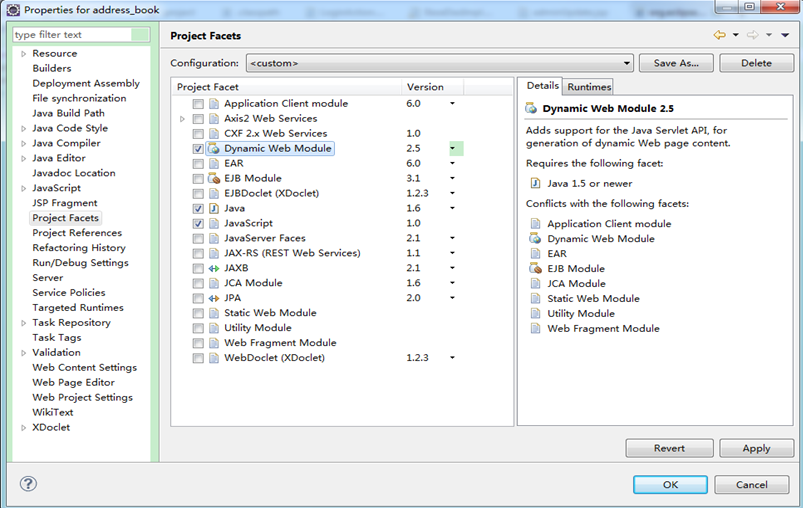Click the Project Facet column header
Viewport: 803px width, 508px height.
pos(287,87)
